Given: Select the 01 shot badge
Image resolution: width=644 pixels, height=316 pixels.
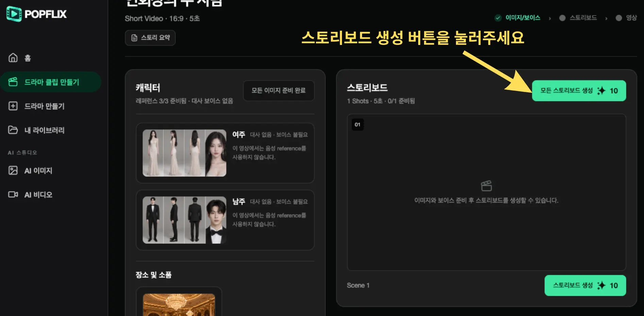Looking at the screenshot, I should 357,125.
